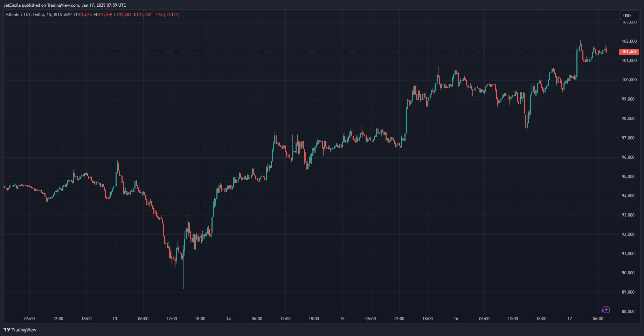Screen dimensions: 644x336
Task: Click the 101,000 price axis label
Action: click(x=629, y=61)
